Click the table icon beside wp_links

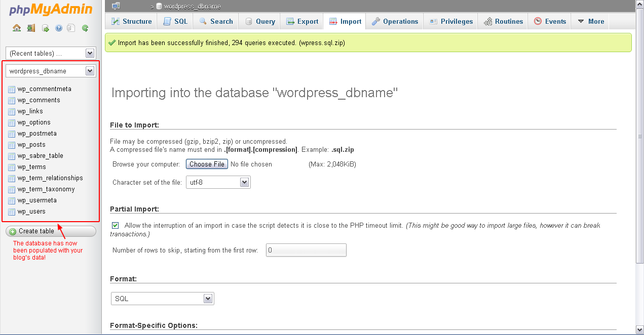pos(12,111)
